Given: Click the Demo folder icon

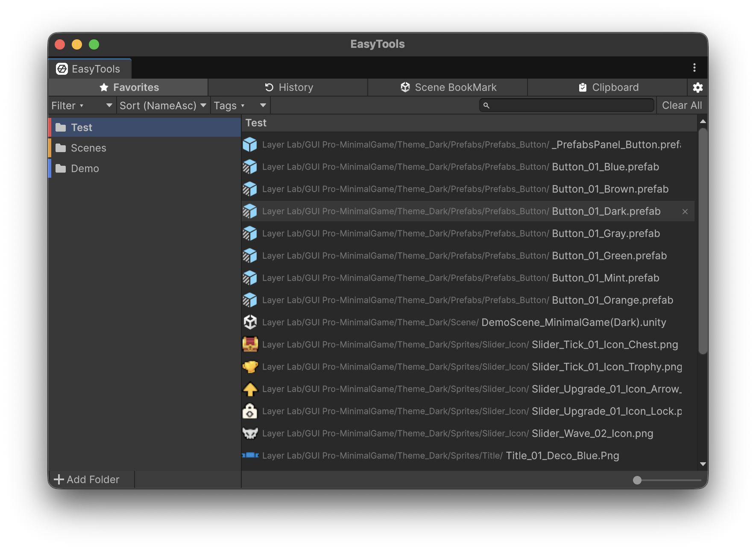Looking at the screenshot, I should tap(61, 168).
